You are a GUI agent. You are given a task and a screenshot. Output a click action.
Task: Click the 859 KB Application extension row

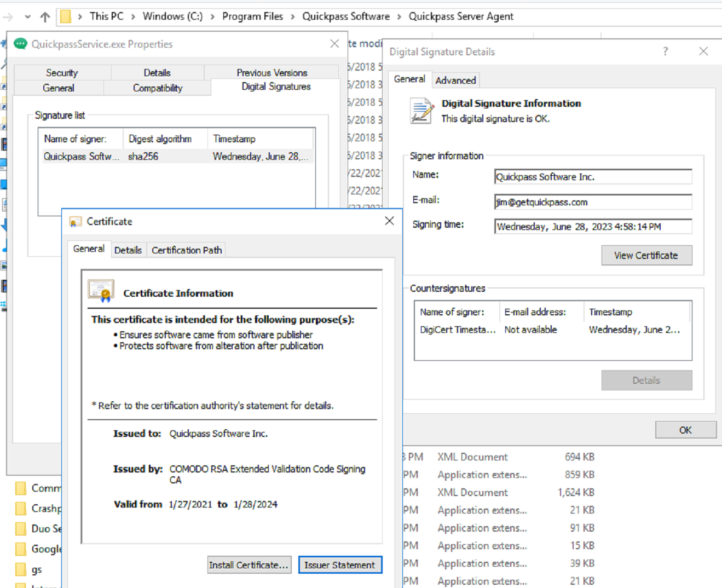(499, 475)
